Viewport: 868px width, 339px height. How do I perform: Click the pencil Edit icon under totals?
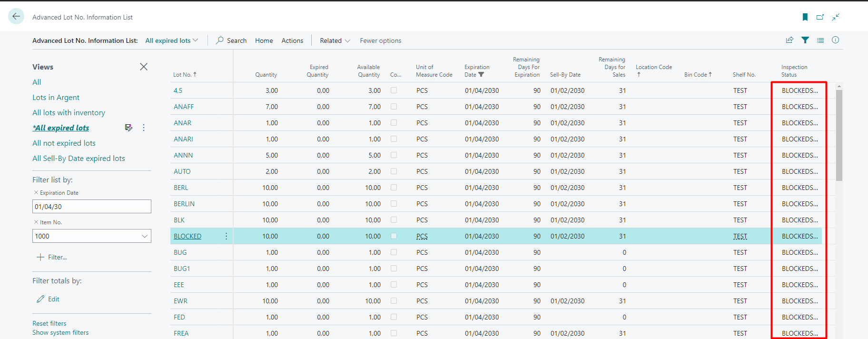point(40,299)
